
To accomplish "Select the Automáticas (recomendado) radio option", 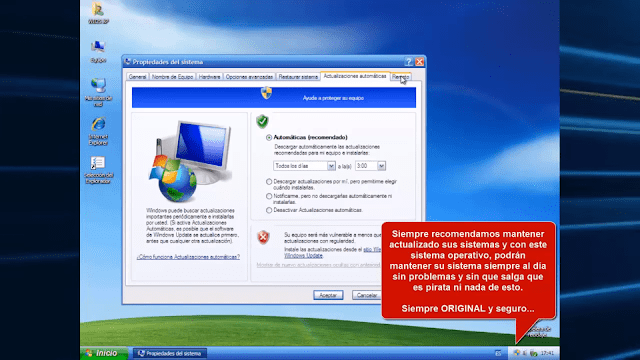I will 269,138.
